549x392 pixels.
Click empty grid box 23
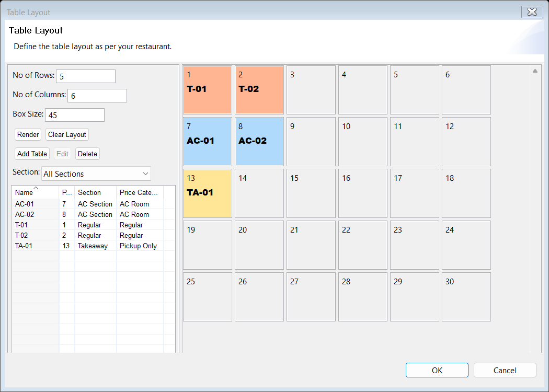tap(415, 245)
